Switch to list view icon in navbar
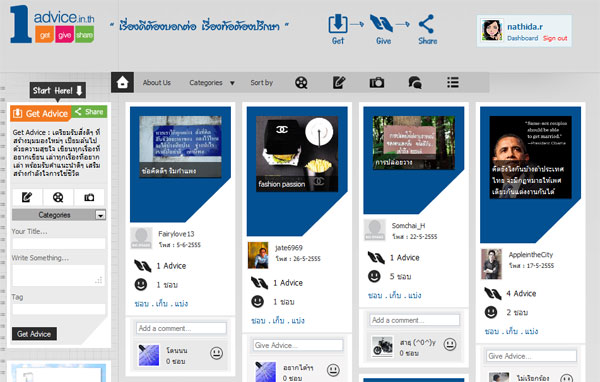The height and width of the screenshot is (382, 600). click(453, 82)
